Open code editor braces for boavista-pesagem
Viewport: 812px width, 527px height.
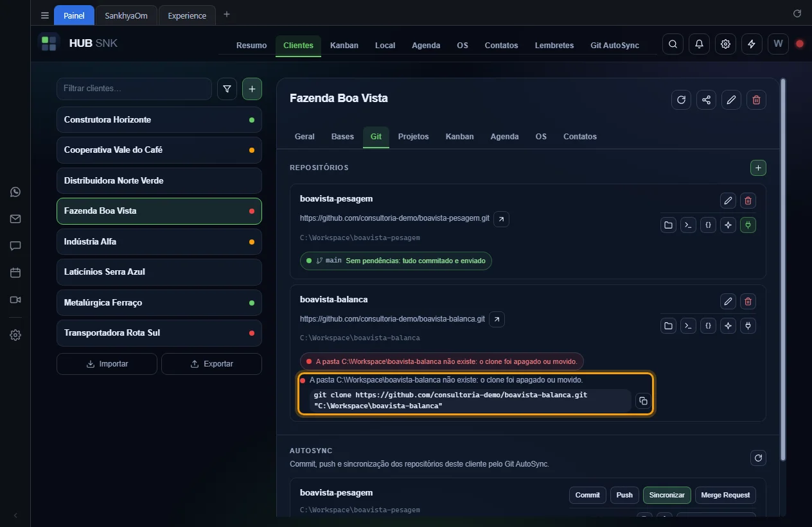pos(708,225)
